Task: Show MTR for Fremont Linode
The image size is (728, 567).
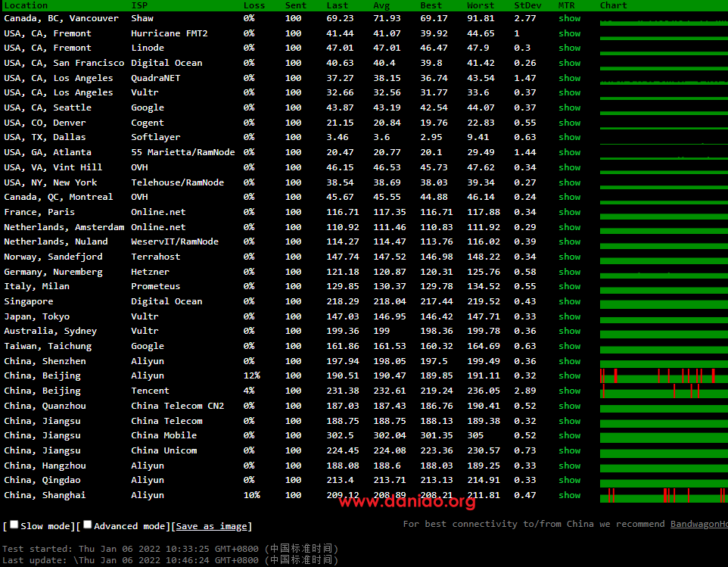Action: click(569, 48)
